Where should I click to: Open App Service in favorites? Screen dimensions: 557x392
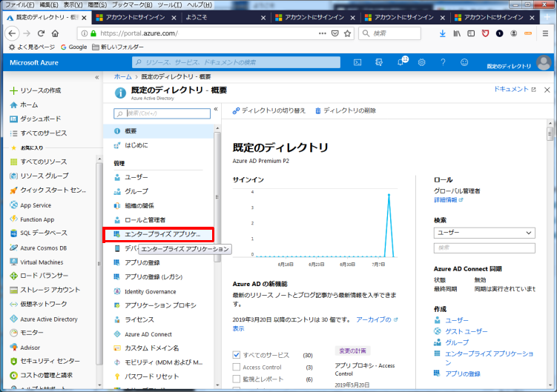point(31,205)
